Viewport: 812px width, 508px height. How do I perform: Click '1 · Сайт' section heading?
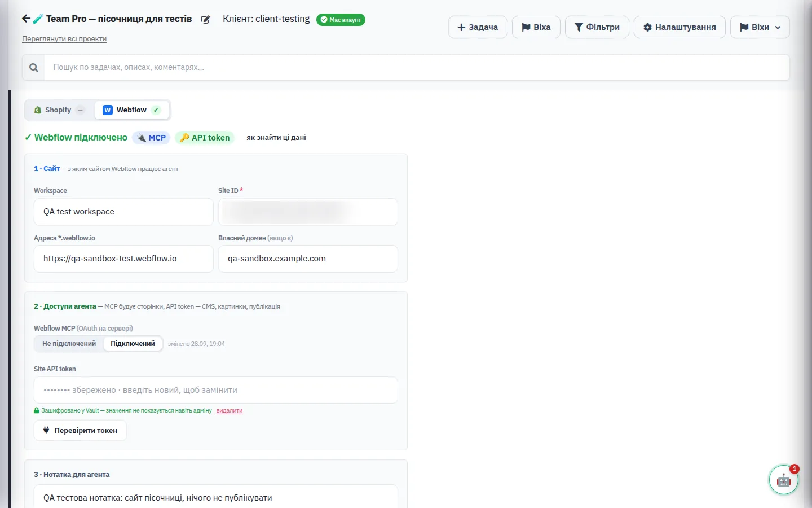47,169
